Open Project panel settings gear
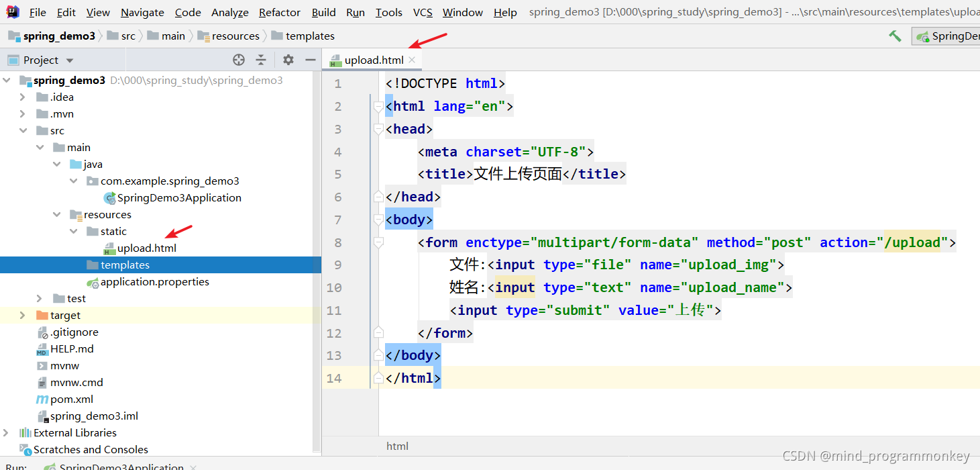This screenshot has height=470, width=980. click(288, 60)
